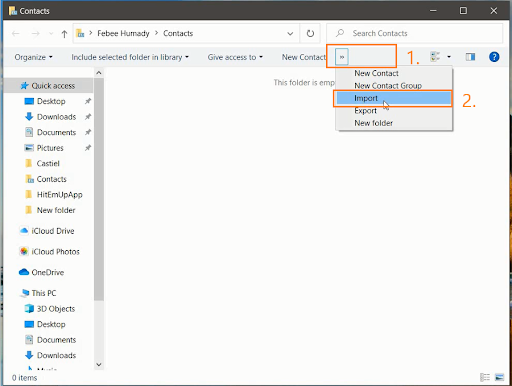Click the Contacts breadcrumb in address bar
The height and width of the screenshot is (386, 512).
click(x=178, y=33)
